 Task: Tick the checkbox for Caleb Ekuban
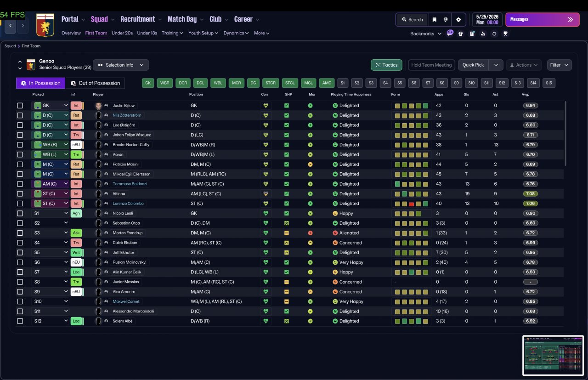pos(20,243)
